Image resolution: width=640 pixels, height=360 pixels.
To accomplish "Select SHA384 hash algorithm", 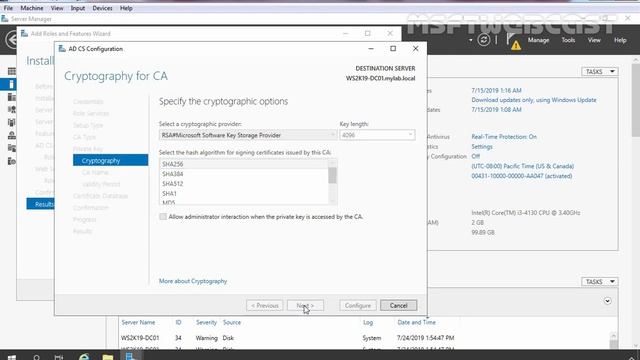I will click(244, 174).
